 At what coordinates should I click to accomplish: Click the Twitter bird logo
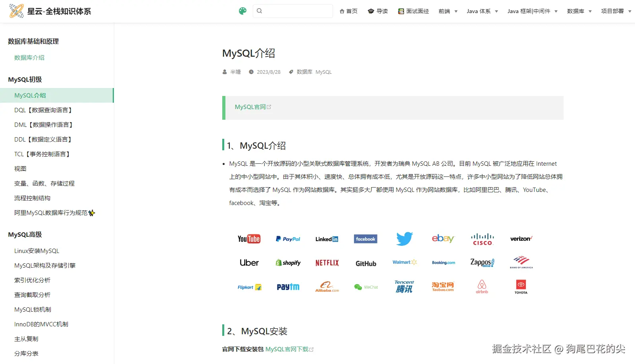(x=404, y=239)
